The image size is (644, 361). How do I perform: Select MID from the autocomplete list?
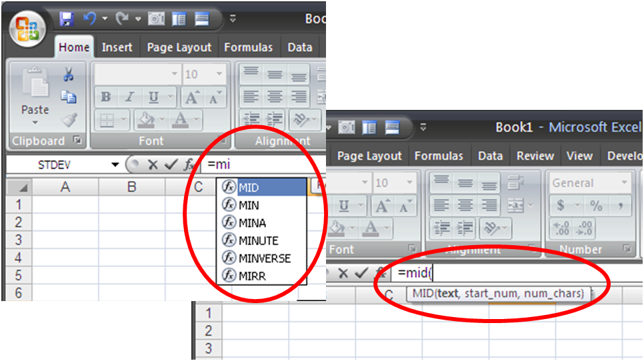(x=261, y=187)
